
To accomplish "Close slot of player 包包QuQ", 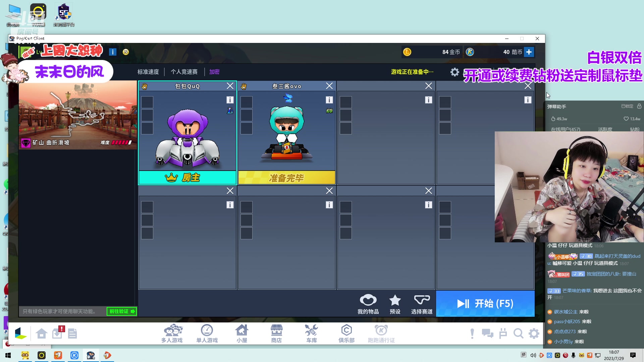I will point(230,86).
